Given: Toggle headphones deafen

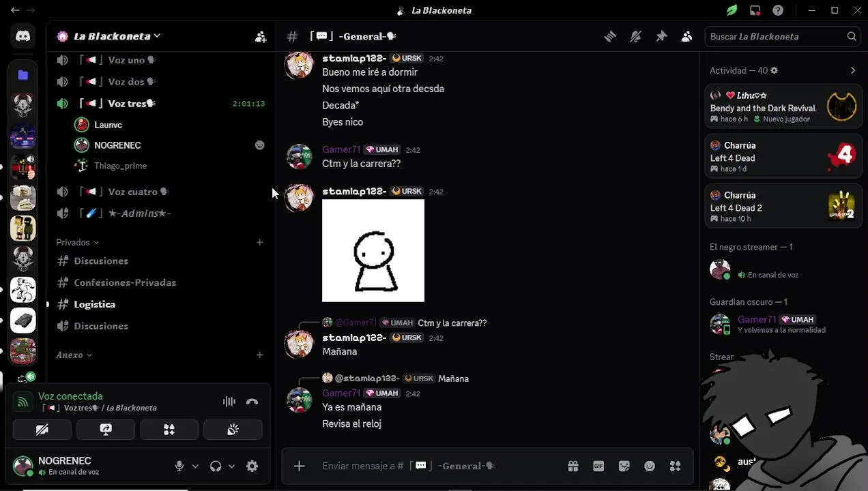Looking at the screenshot, I should coord(216,466).
